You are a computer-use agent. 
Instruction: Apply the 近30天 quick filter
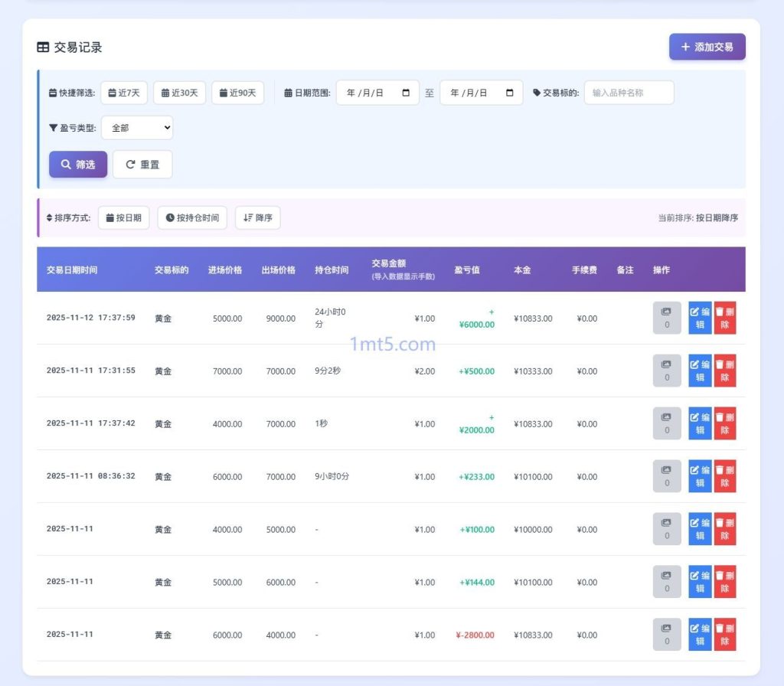click(x=179, y=93)
